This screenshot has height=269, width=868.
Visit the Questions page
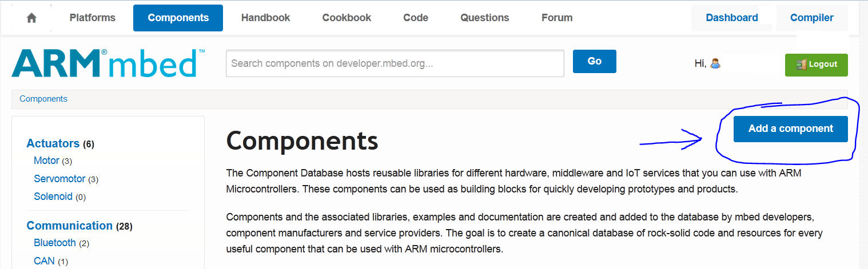click(x=485, y=18)
